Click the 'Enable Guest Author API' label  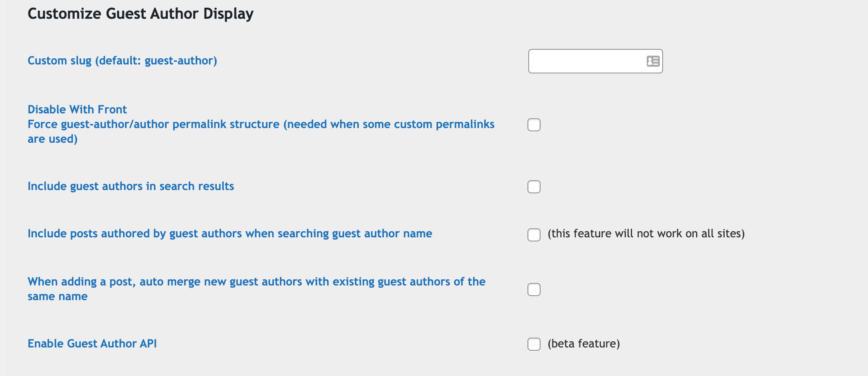point(92,343)
